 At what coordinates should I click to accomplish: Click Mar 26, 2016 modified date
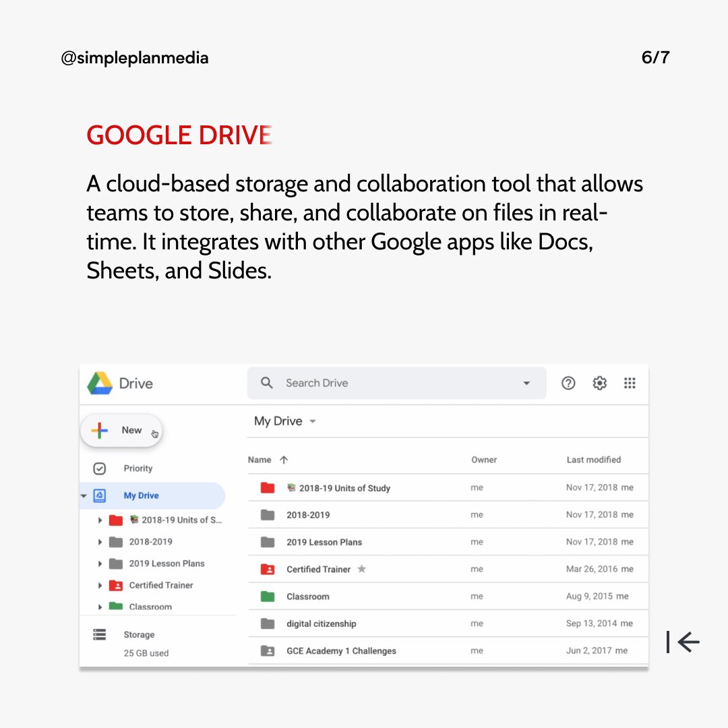[592, 569]
